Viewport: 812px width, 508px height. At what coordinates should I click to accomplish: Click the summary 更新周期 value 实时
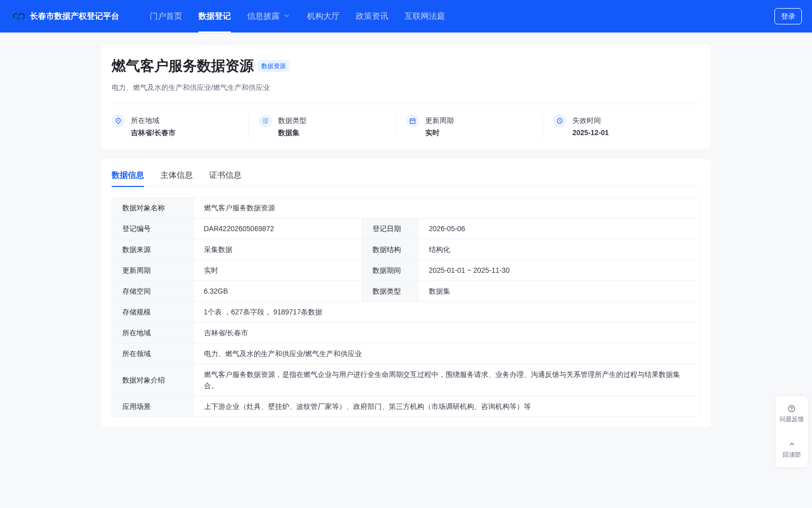coord(432,133)
